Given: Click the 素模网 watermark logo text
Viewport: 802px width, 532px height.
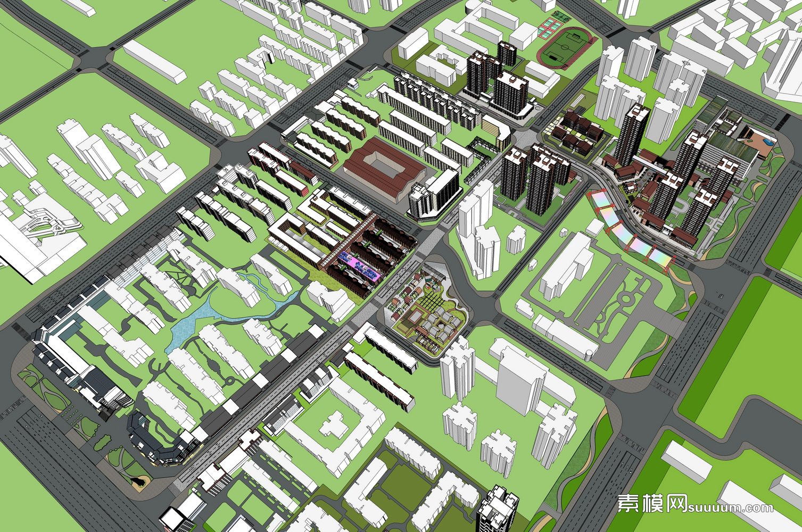Looking at the screenshot, I should tap(652, 503).
